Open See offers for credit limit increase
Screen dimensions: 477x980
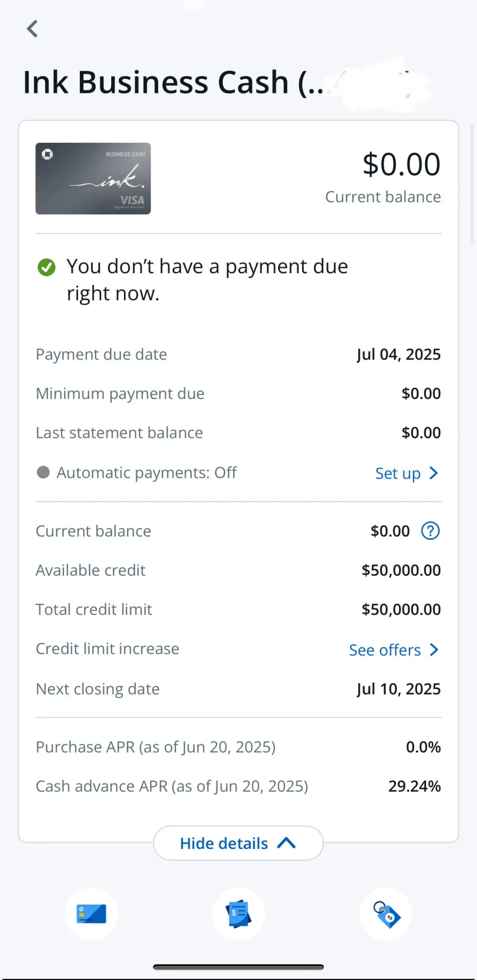click(x=385, y=650)
